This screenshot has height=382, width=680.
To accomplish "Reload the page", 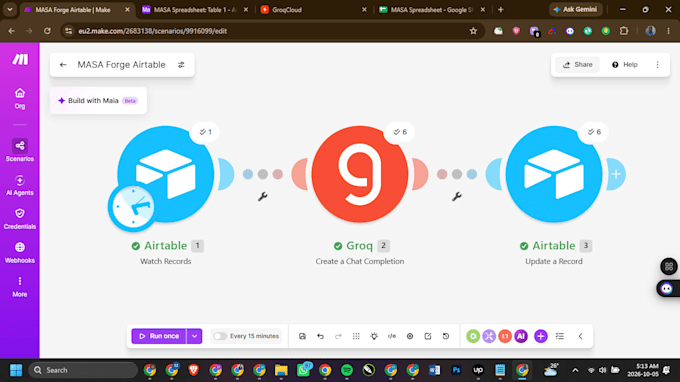I will click(x=47, y=31).
